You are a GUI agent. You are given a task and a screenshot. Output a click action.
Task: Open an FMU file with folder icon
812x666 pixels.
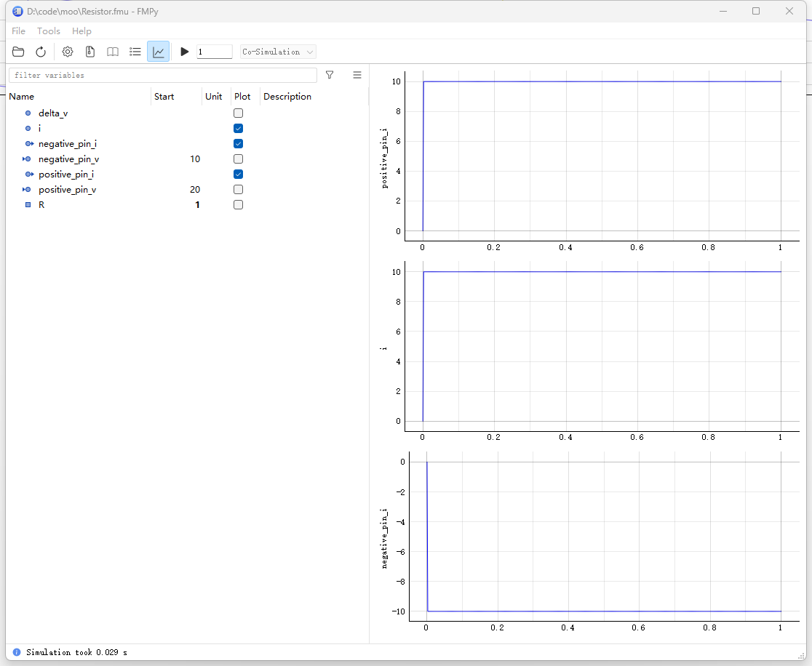coord(18,52)
